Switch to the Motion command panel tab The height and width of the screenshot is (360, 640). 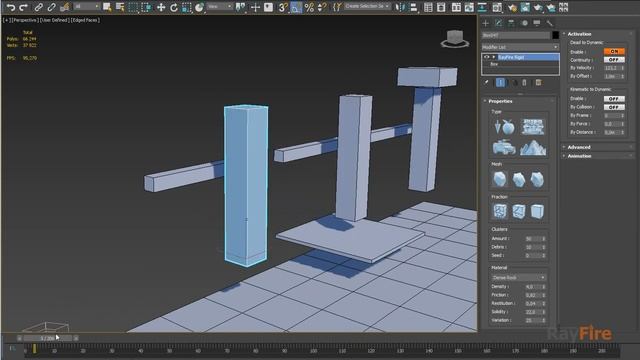[525, 23]
